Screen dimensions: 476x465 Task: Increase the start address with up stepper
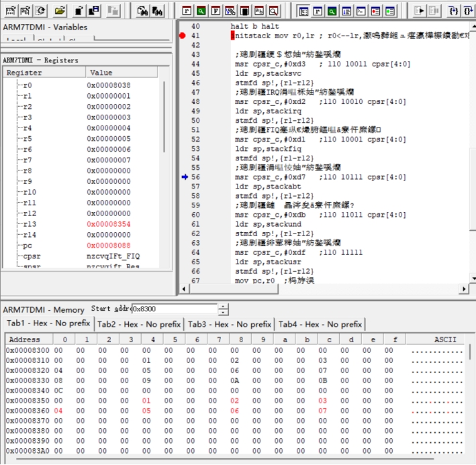[x=223, y=307]
